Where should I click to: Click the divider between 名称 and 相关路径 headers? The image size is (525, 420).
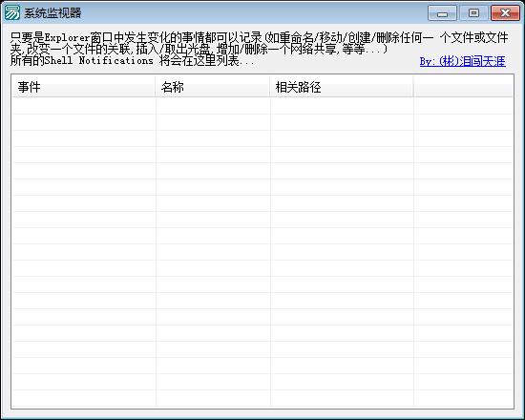[270, 87]
